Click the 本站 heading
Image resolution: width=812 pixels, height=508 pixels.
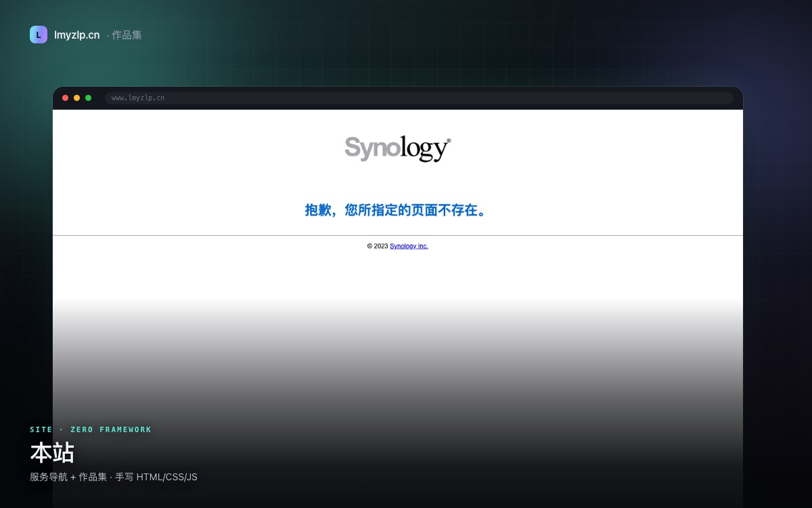(52, 452)
